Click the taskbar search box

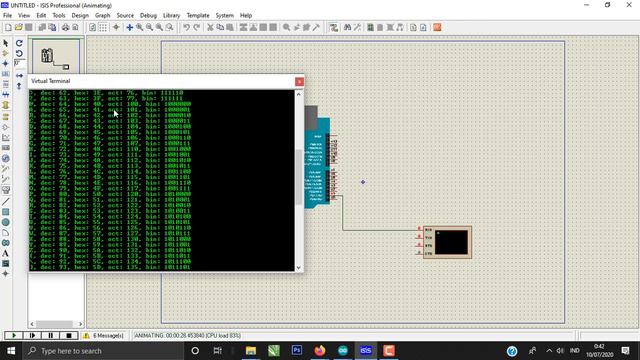[104, 351]
